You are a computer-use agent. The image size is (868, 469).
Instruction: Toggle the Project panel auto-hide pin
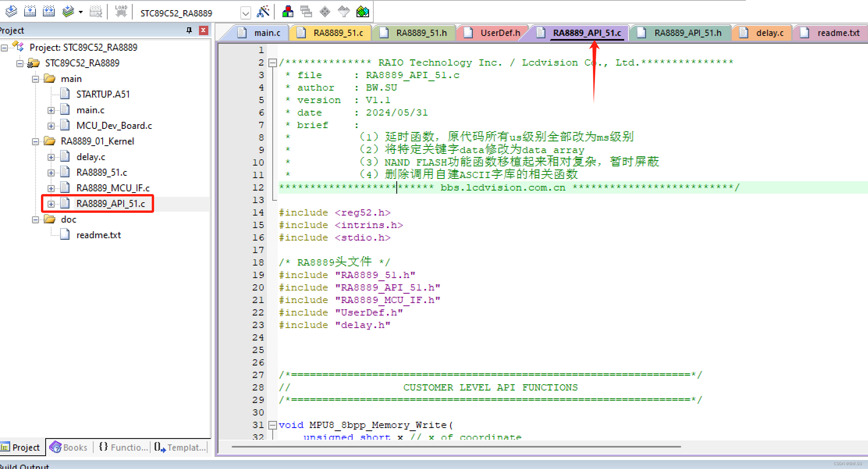pyautogui.click(x=189, y=30)
